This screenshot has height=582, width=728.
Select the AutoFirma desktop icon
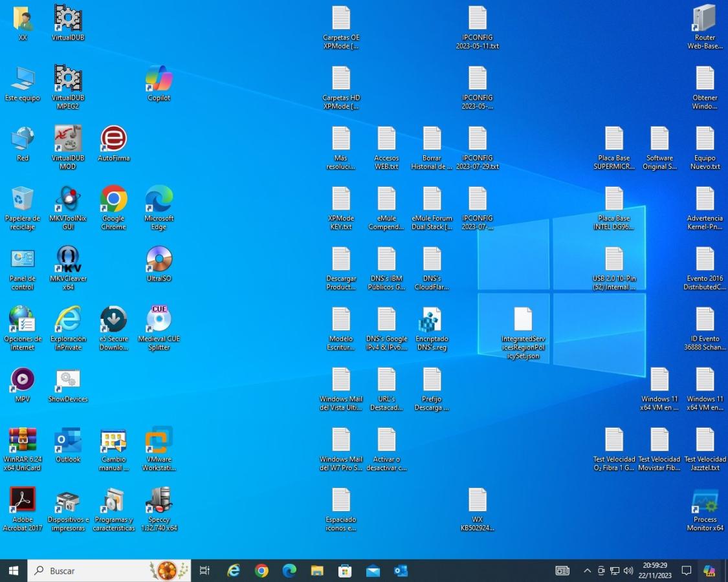pos(113,139)
